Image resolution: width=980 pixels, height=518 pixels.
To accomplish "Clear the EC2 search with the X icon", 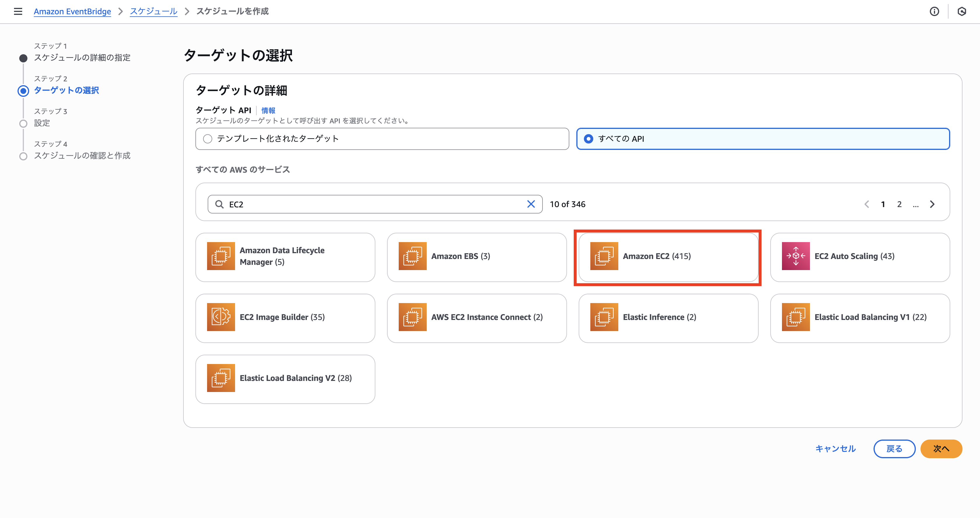I will coord(531,204).
